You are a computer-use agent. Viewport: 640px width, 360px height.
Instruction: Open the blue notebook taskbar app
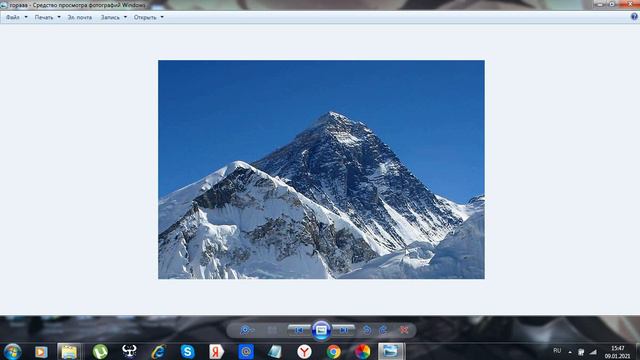(x=275, y=352)
